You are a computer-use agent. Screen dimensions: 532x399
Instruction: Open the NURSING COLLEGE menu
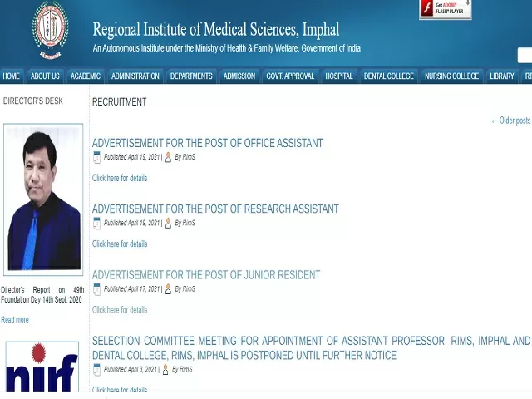pos(452,76)
